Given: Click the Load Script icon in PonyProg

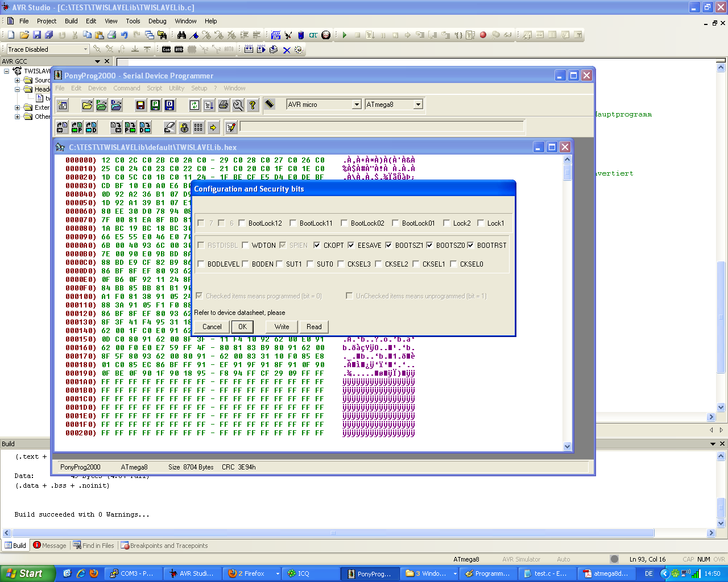Looking at the screenshot, I should coord(209,105).
